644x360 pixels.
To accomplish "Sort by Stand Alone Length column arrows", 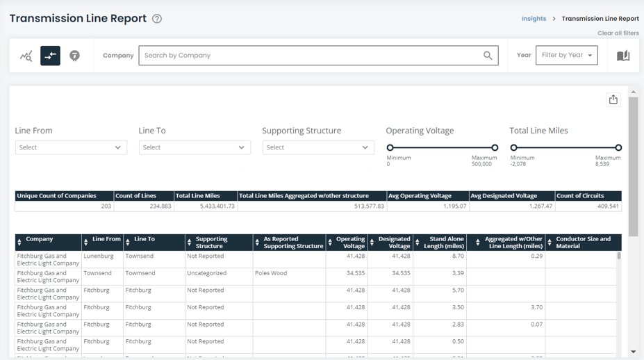I will pyautogui.click(x=418, y=243).
